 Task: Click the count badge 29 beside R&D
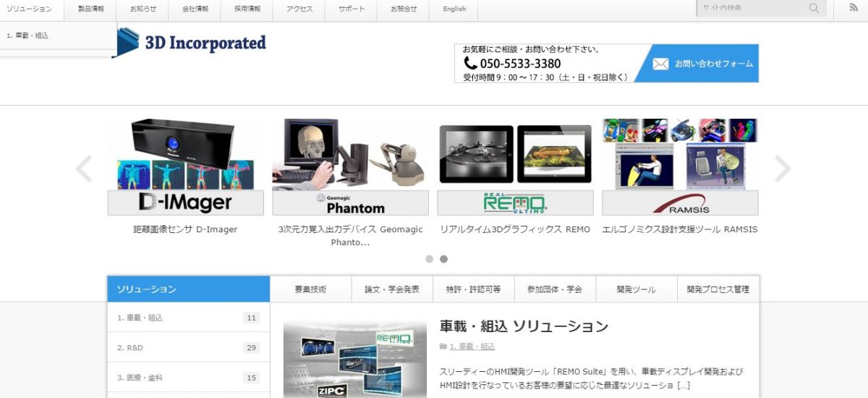point(252,348)
